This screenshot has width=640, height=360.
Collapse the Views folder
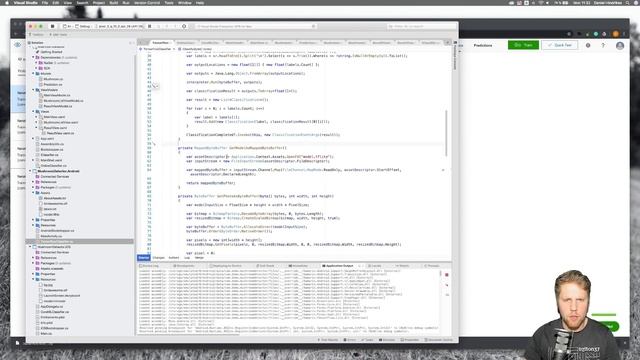pyautogui.click(x=33, y=111)
